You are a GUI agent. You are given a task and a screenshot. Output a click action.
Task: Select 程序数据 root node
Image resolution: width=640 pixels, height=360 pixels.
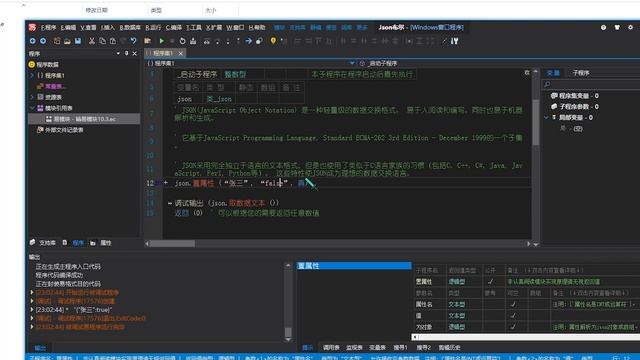[43, 64]
